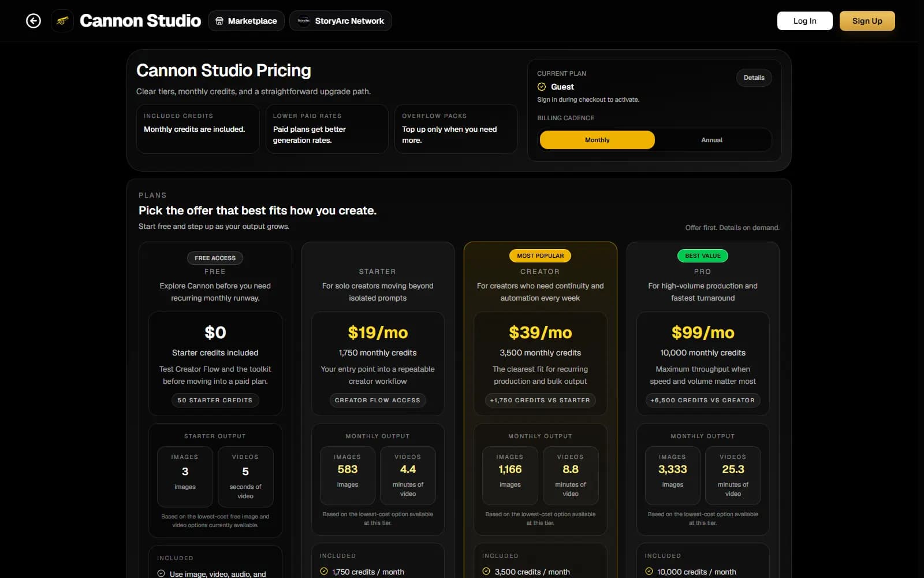The image size is (924, 578).
Task: Click the Marketplace storefront icon
Action: tap(219, 21)
